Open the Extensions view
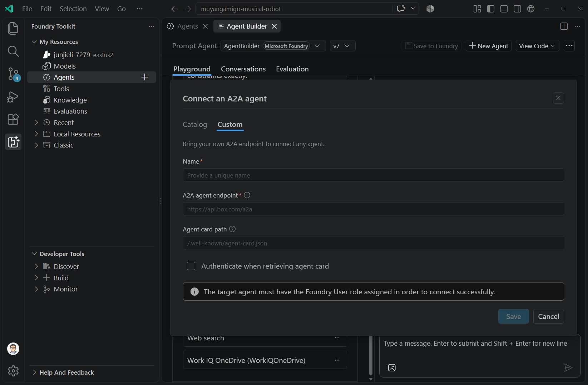The height and width of the screenshot is (385, 588). coord(13,119)
